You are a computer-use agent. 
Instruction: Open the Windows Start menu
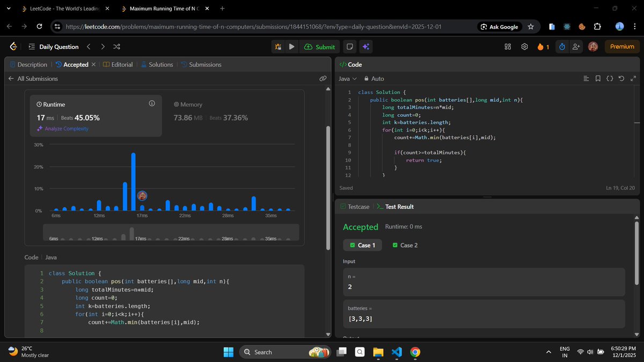229,352
